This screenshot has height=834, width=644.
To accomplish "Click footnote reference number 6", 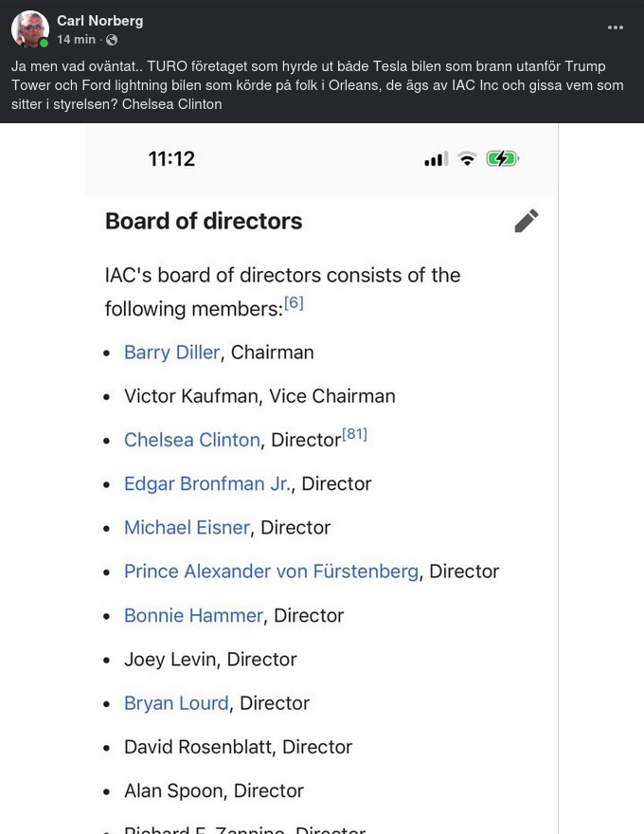I will 294,303.
